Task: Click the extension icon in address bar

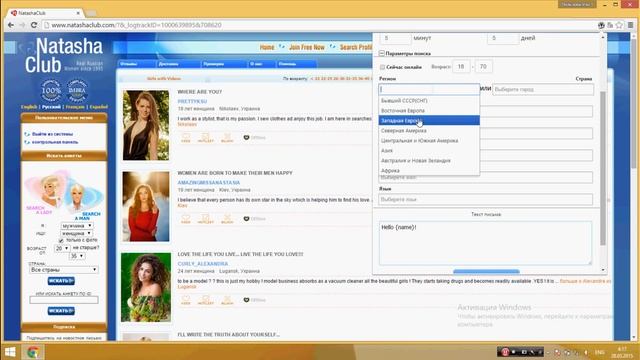Action: 601,25
